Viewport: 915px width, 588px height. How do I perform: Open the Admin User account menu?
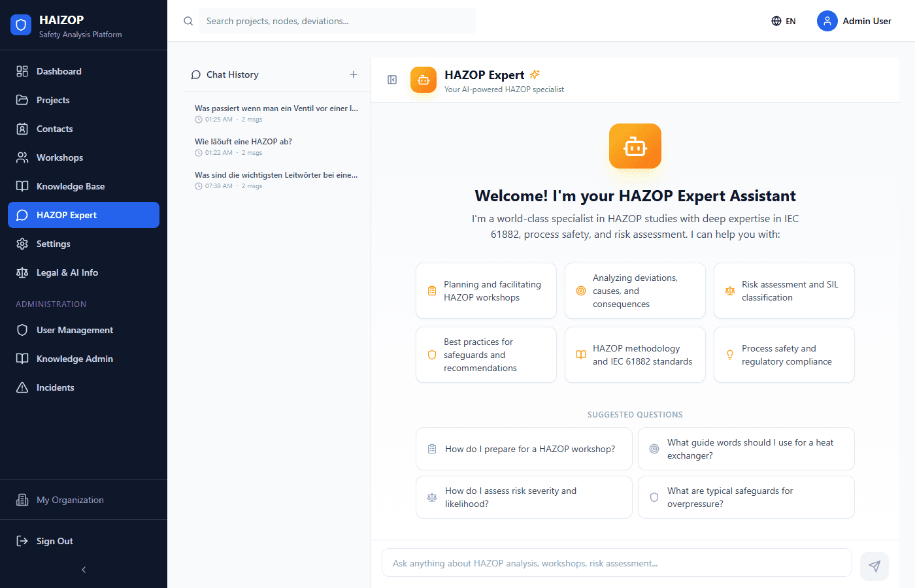(855, 21)
